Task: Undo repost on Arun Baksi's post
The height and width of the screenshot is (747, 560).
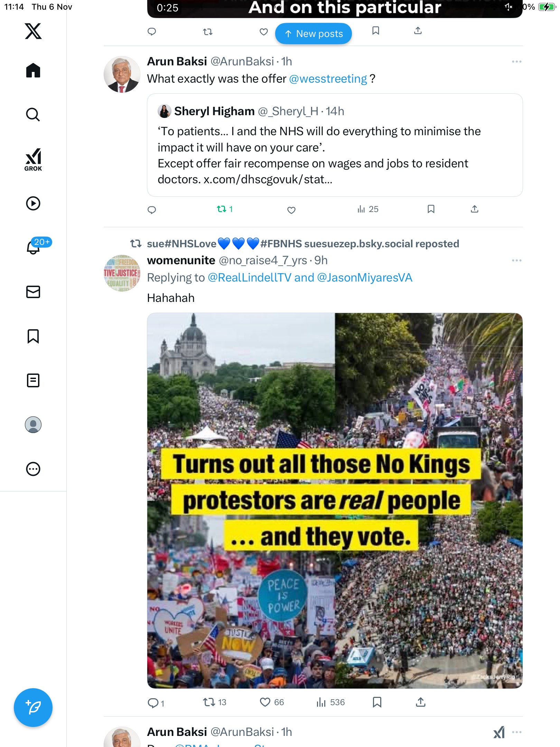Action: [x=222, y=209]
